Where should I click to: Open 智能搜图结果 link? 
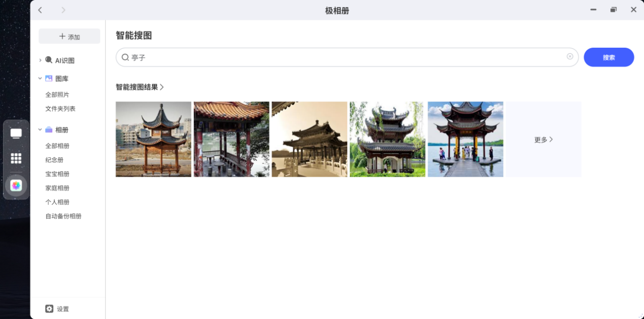(140, 87)
